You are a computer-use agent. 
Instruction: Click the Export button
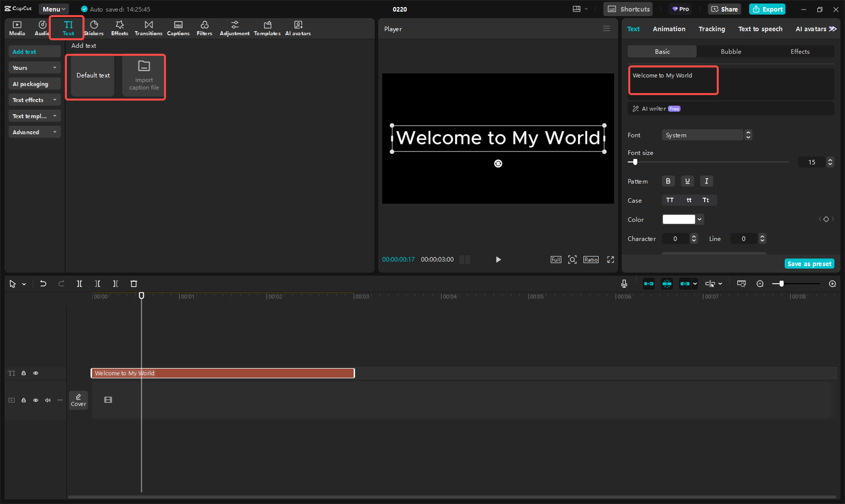[x=767, y=9]
